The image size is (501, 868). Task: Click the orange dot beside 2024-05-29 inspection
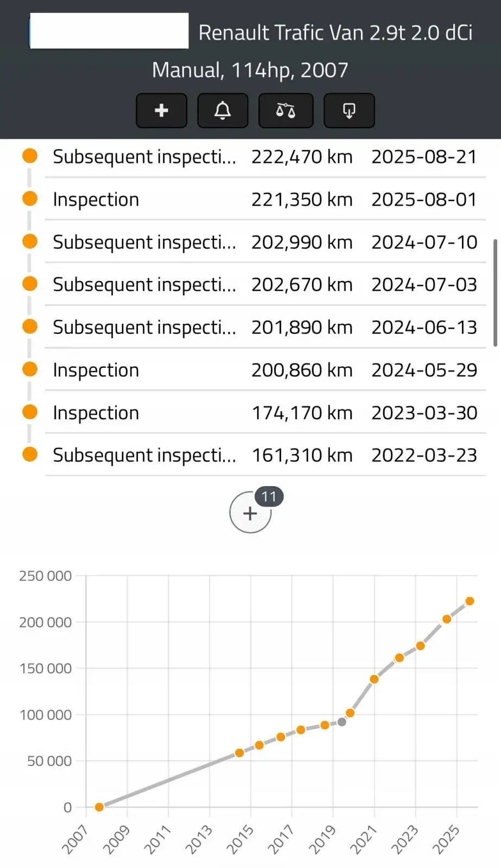click(30, 369)
